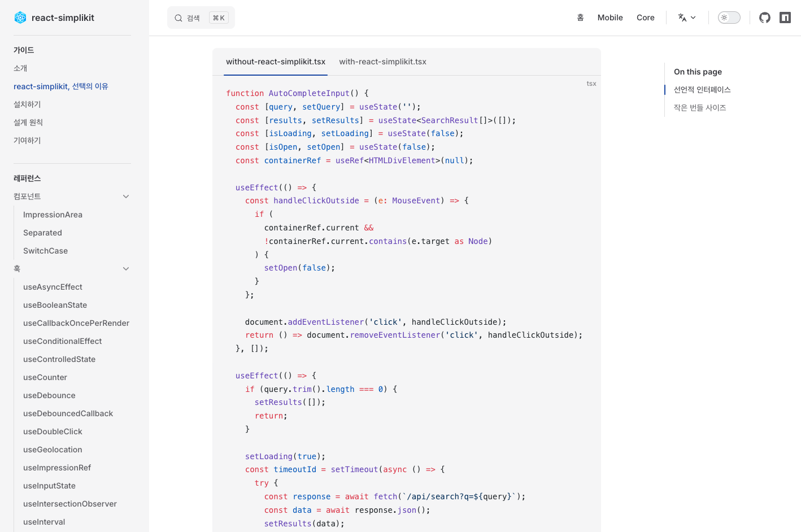Open the ImpressionArea component page
The width and height of the screenshot is (801, 532).
tap(53, 215)
